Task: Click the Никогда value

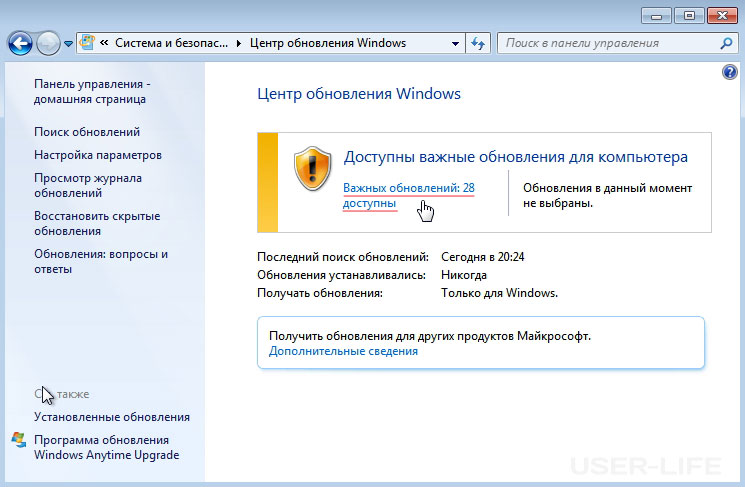Action: click(x=464, y=275)
